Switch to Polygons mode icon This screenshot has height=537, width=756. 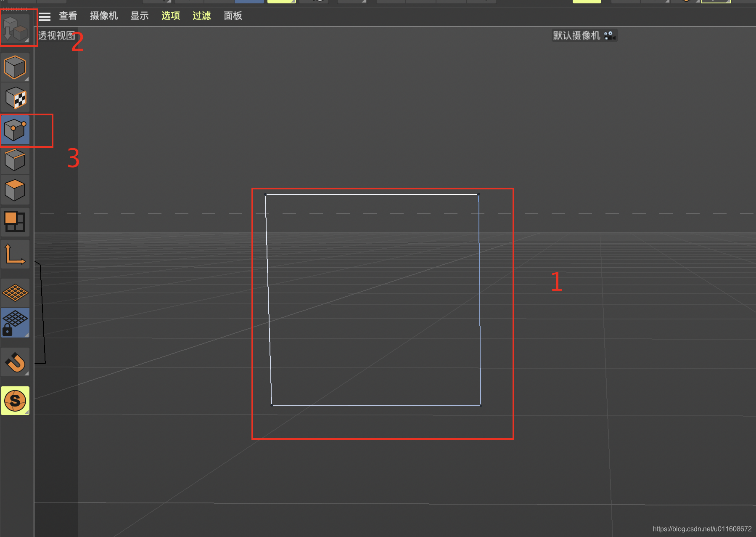click(15, 190)
